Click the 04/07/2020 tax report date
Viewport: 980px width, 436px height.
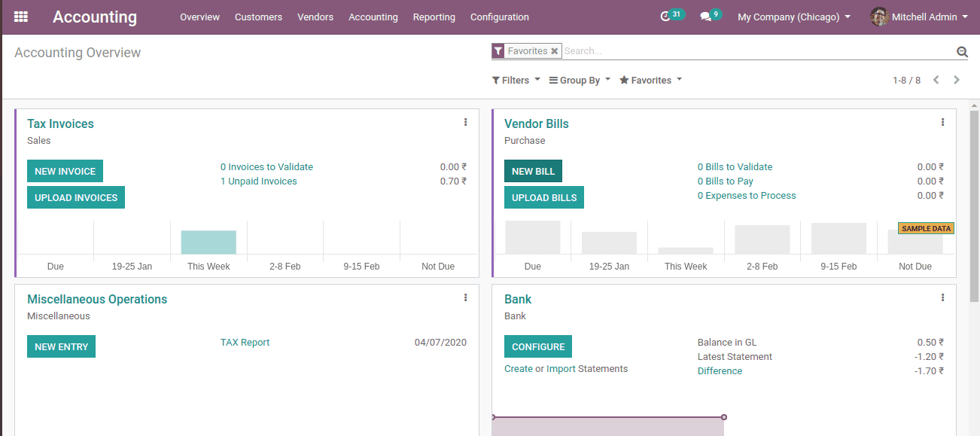[x=440, y=343]
